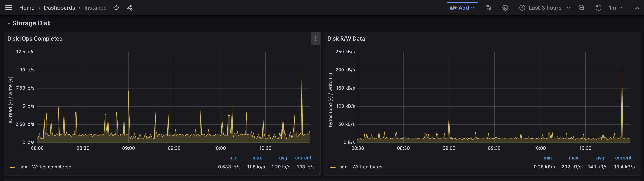The image size is (644, 181).
Task: Navigate to Dashboards breadcrumb
Action: coord(59,8)
